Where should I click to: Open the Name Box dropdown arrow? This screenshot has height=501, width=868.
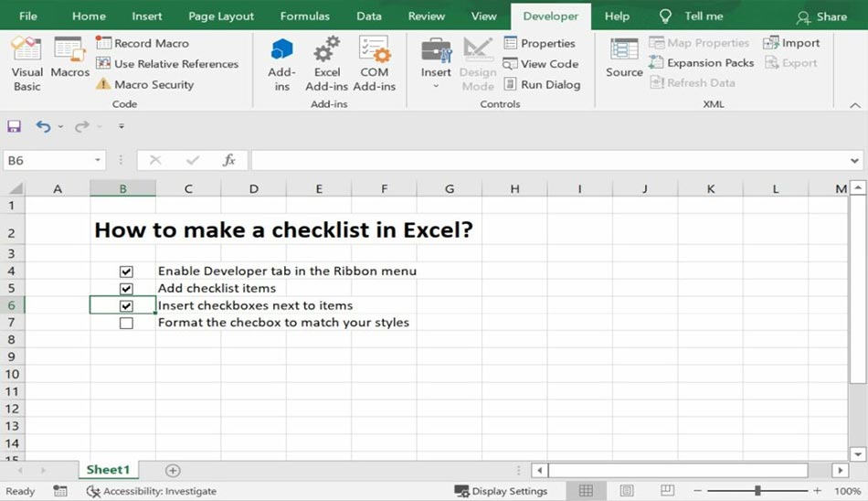98,161
